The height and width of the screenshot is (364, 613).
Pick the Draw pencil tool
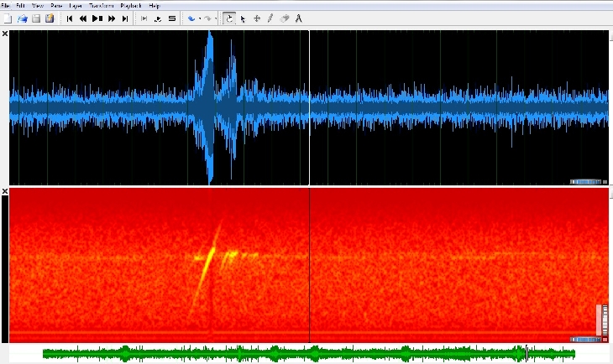tap(270, 18)
